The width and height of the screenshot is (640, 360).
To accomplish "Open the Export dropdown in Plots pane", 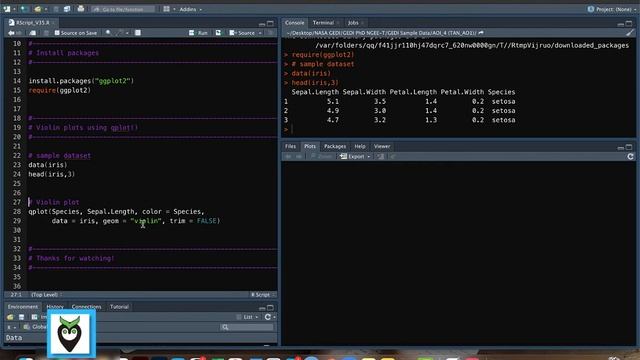I will (x=355, y=156).
